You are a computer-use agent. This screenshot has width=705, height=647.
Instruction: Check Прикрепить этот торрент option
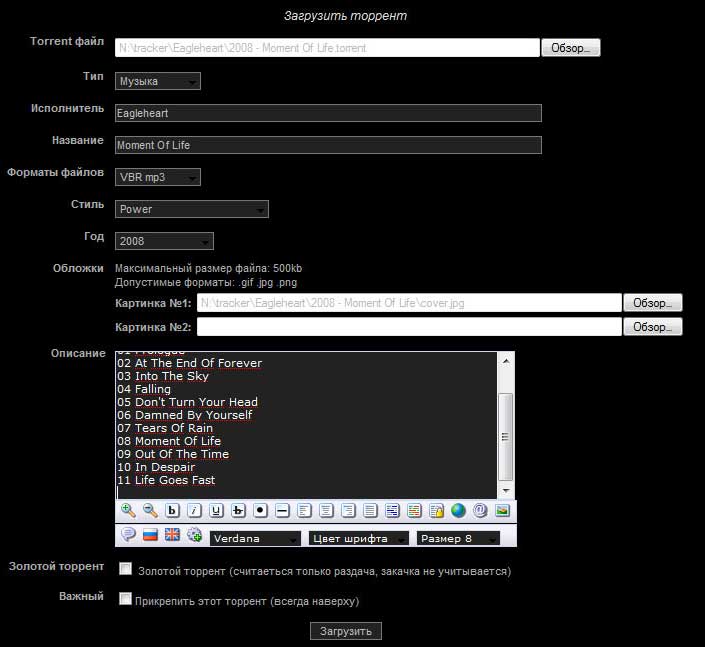(126, 599)
